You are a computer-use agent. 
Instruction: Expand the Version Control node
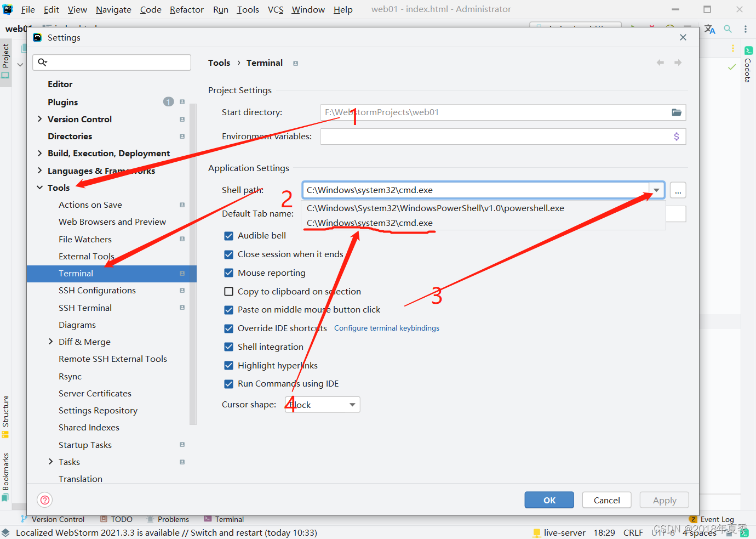point(39,119)
